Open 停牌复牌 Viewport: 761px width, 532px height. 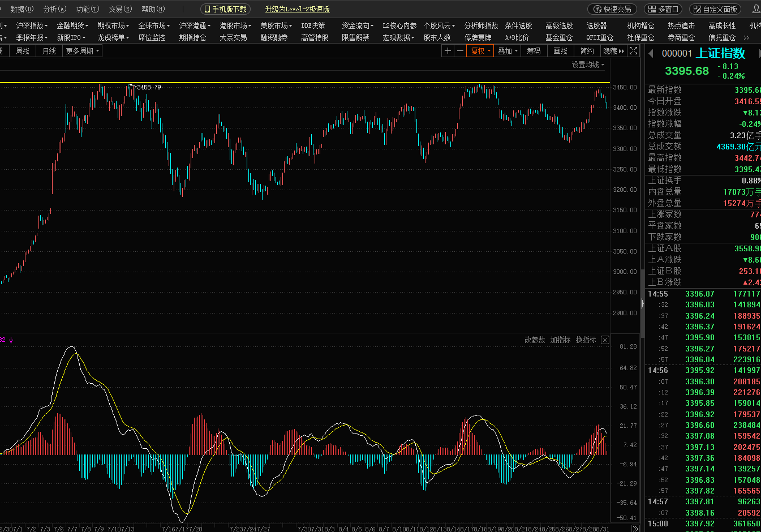point(478,37)
